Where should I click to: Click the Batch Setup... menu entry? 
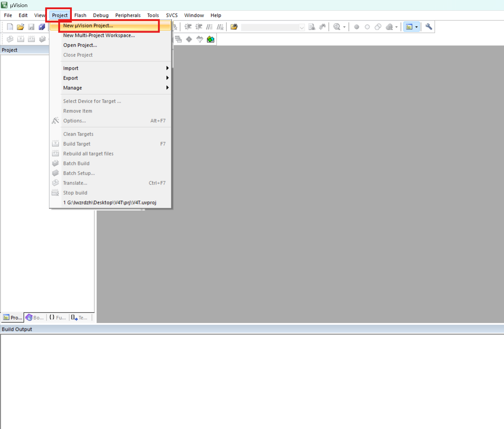tap(110, 173)
